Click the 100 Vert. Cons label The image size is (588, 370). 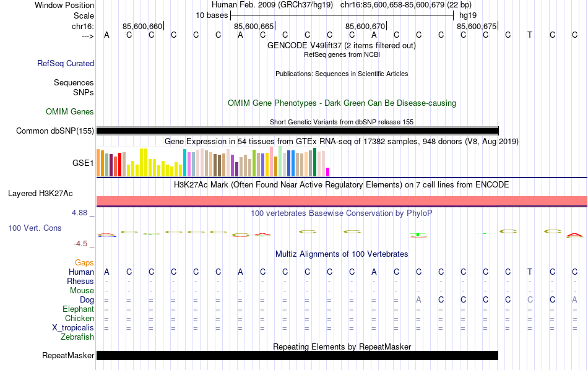tap(35, 228)
